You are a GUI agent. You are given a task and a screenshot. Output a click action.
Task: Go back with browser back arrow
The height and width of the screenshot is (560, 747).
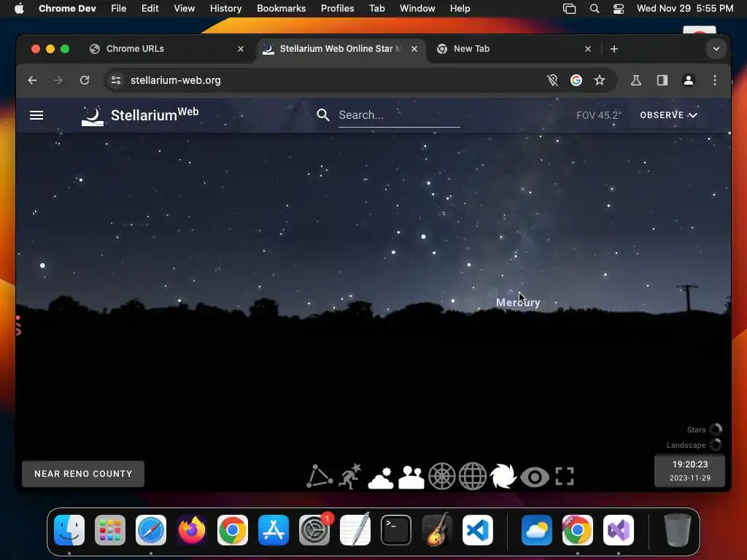point(32,80)
